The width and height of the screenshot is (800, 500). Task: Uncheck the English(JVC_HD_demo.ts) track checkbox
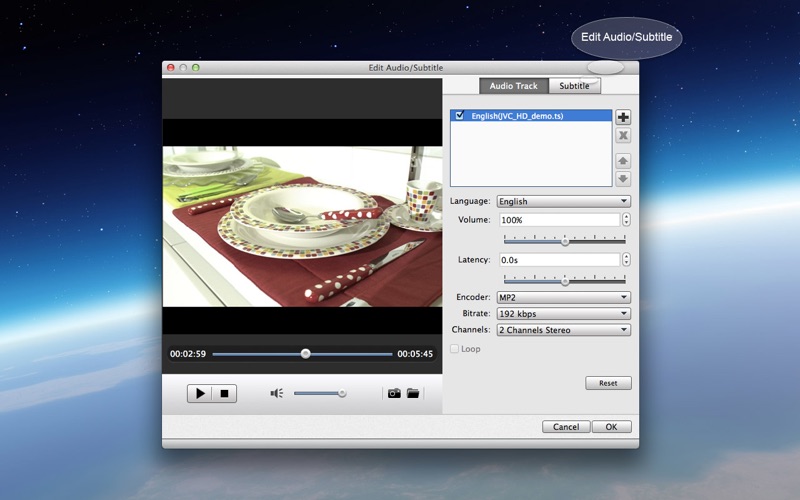tap(460, 116)
